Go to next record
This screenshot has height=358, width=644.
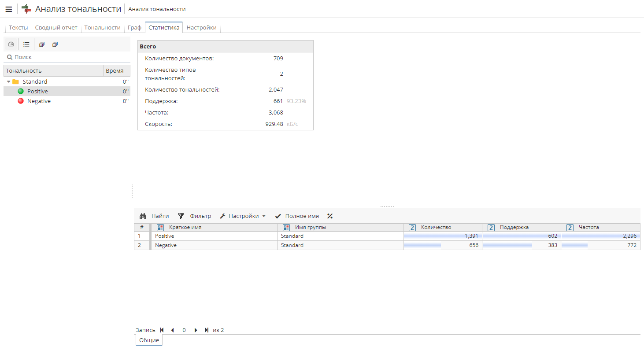click(196, 330)
